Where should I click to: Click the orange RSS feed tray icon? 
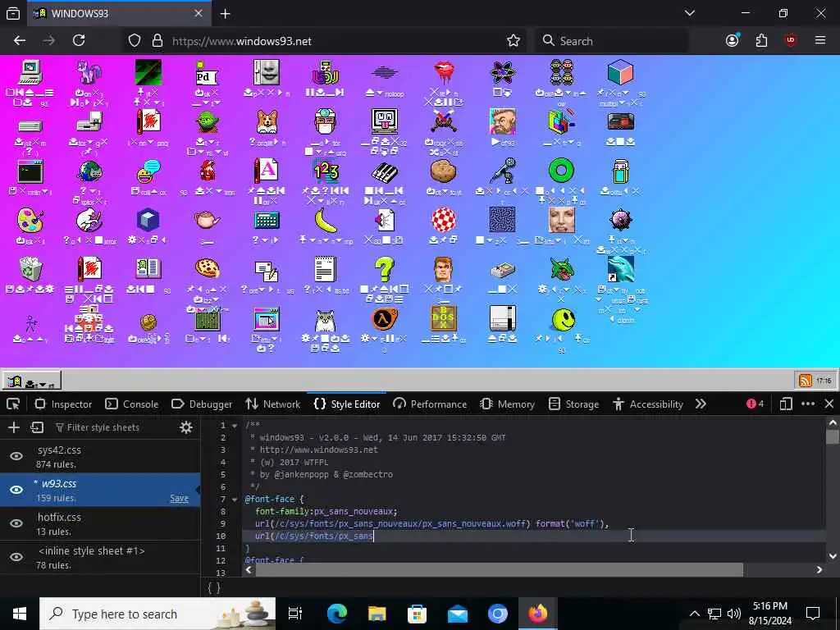(x=805, y=381)
